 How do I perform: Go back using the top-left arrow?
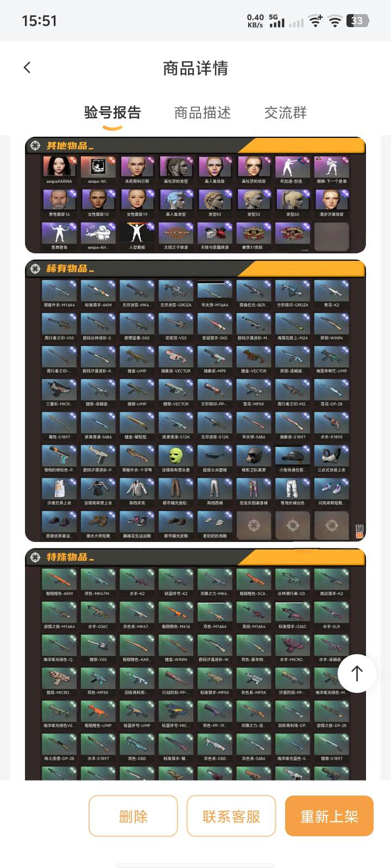pos(27,68)
